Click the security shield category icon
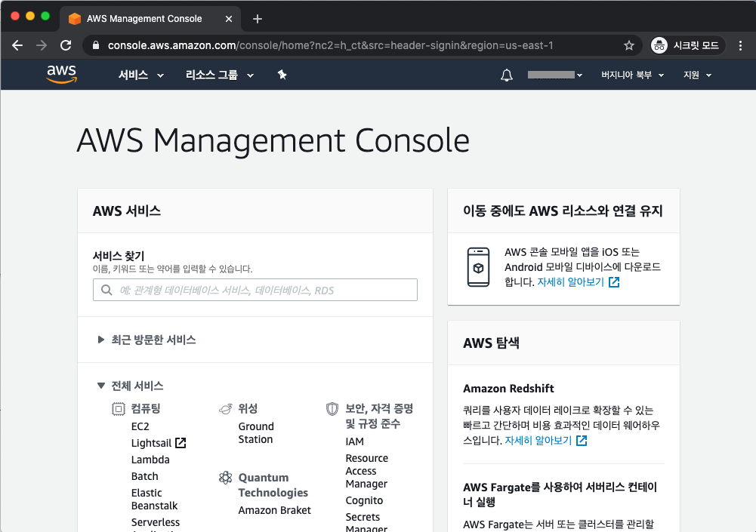Viewport: 756px width, 532px height. coord(332,409)
